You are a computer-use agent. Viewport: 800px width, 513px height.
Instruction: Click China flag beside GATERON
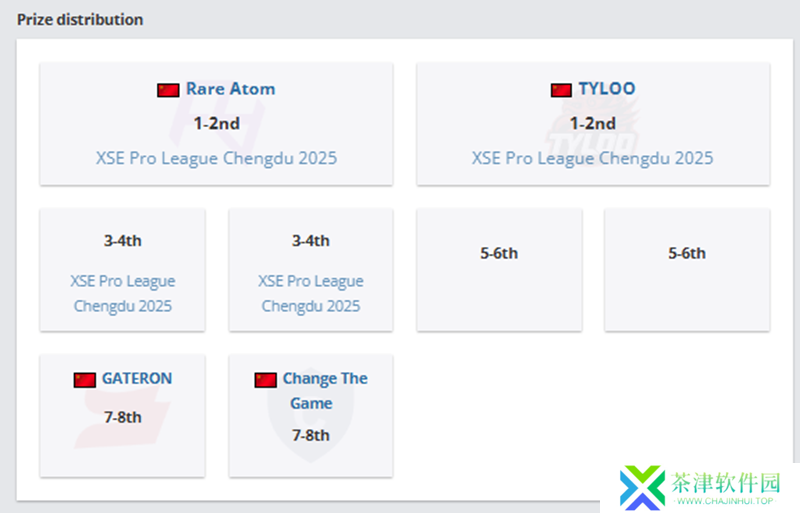point(84,380)
